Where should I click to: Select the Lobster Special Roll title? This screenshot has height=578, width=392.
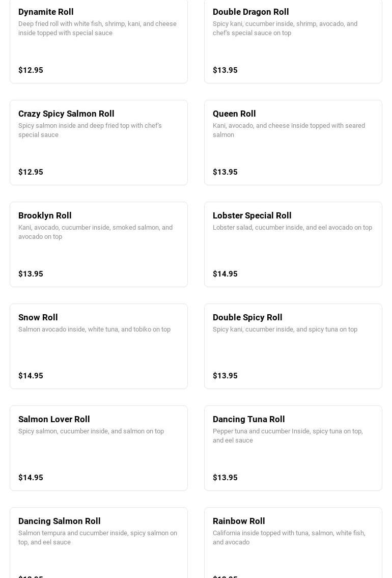(252, 215)
